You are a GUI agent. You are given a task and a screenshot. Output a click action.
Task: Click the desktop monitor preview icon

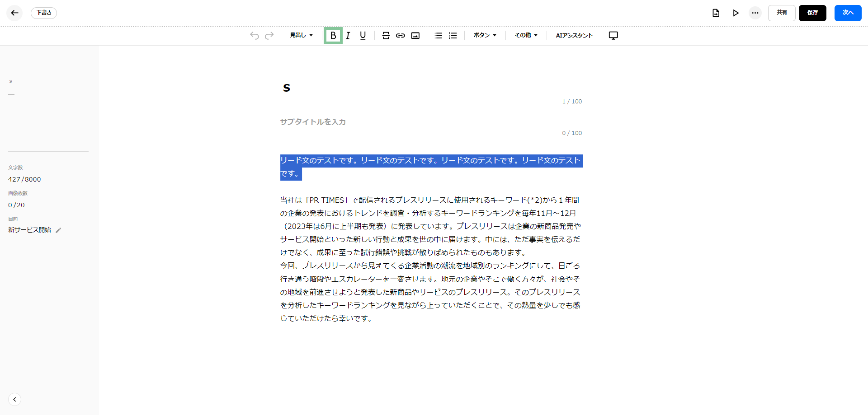click(x=613, y=36)
